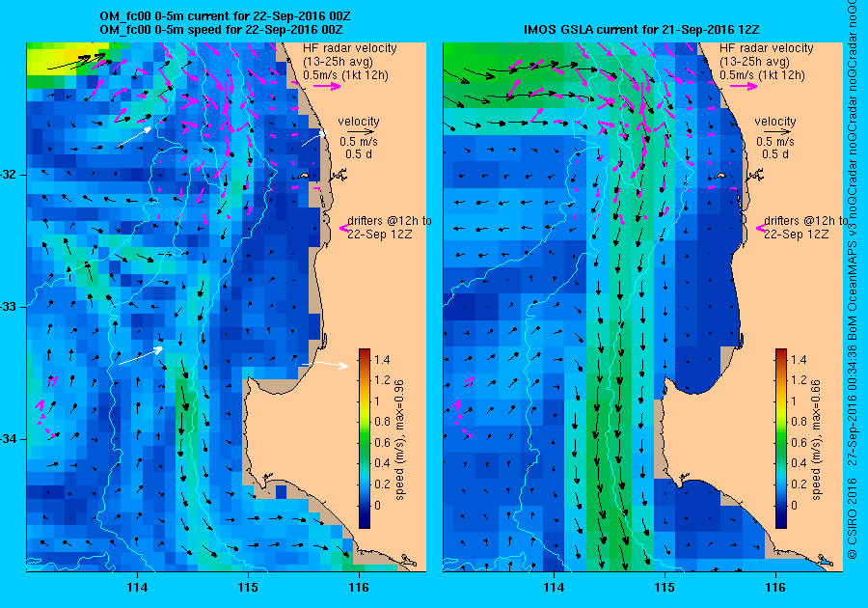
Task: Click '0.5m/s (1kt 12h)' in left map
Action: coord(345,74)
